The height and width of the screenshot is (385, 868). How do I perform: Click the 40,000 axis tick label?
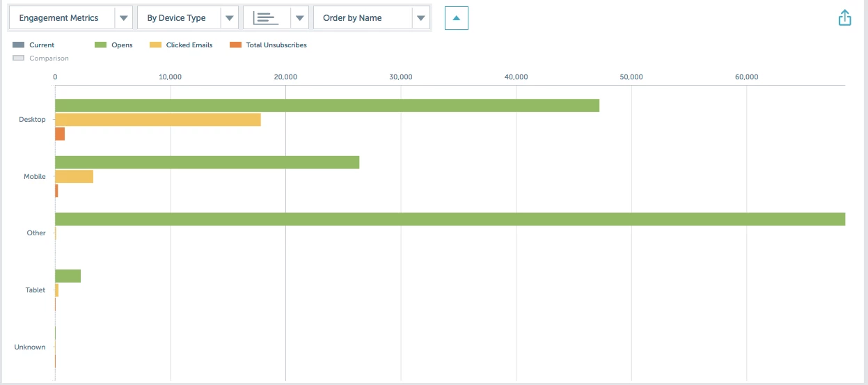[x=516, y=77]
